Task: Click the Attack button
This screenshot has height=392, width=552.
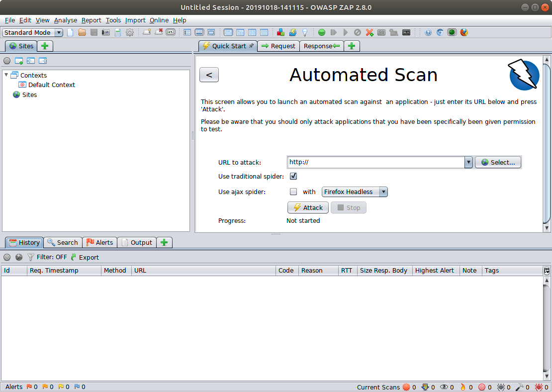Action: tap(308, 208)
